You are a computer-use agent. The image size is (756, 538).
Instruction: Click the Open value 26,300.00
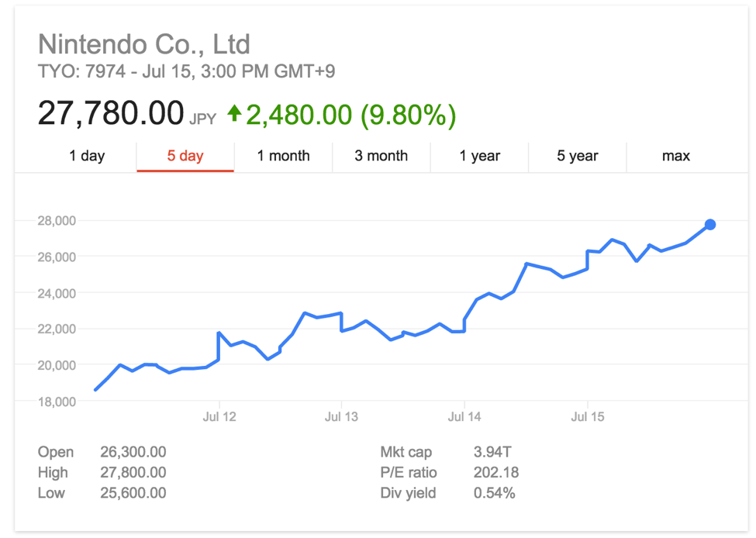click(x=133, y=452)
